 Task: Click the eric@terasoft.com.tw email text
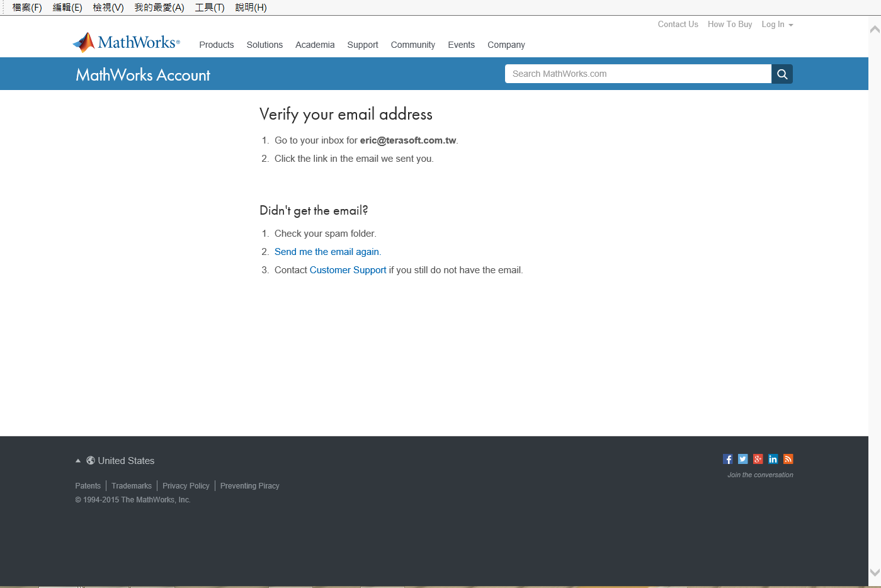point(408,140)
